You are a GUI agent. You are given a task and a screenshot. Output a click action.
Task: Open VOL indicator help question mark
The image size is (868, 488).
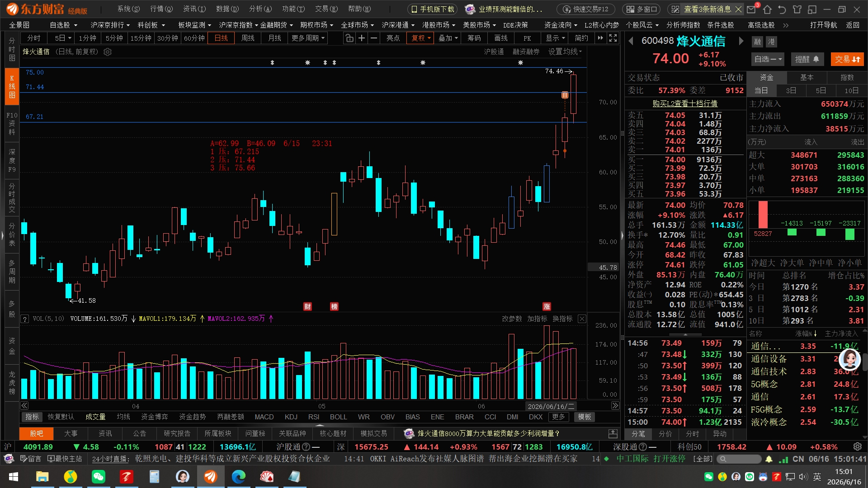click(x=25, y=319)
